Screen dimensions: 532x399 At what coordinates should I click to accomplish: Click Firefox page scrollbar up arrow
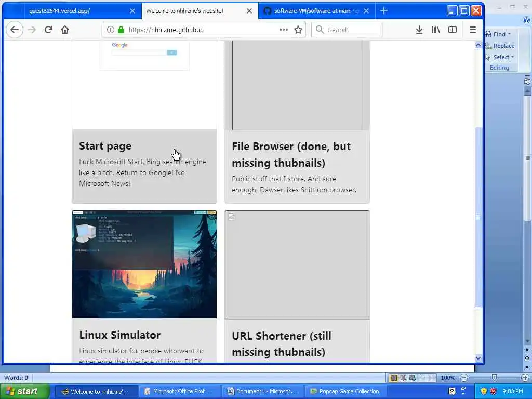pyautogui.click(x=478, y=45)
